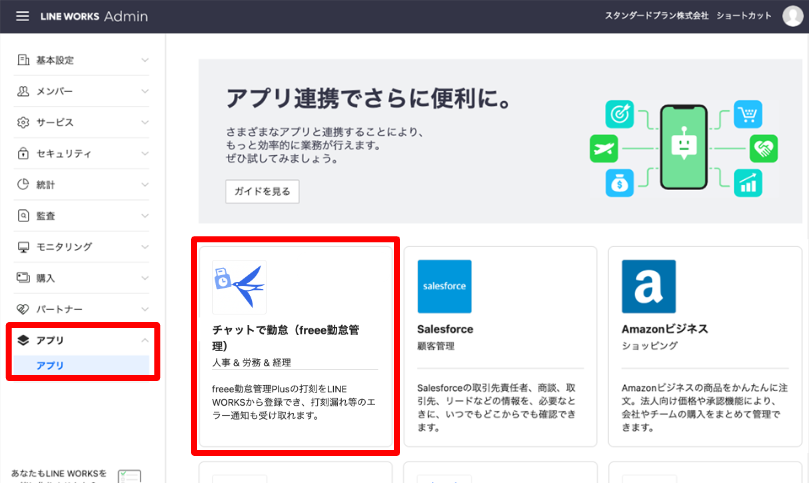Click the 統計 pie chart icon
The width and height of the screenshot is (809, 483).
[23, 184]
